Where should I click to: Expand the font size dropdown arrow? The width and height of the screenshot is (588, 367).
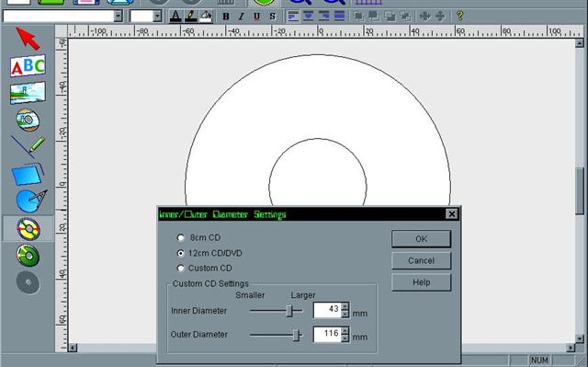tap(157, 17)
